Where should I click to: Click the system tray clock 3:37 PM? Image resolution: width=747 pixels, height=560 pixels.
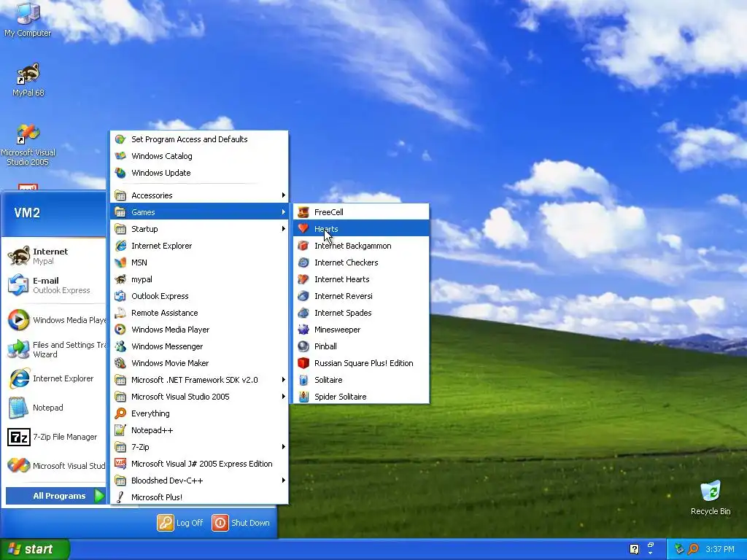[720, 549]
